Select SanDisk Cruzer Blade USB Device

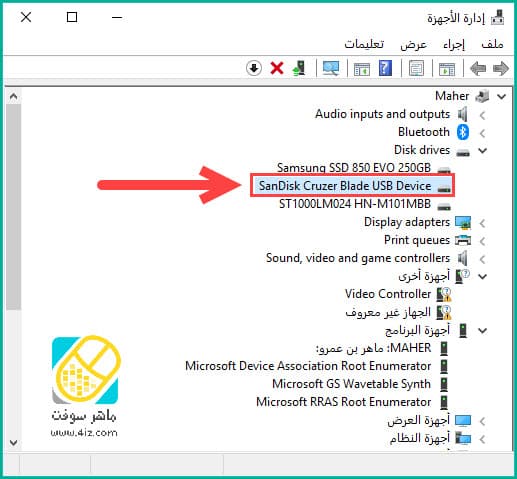pos(345,186)
